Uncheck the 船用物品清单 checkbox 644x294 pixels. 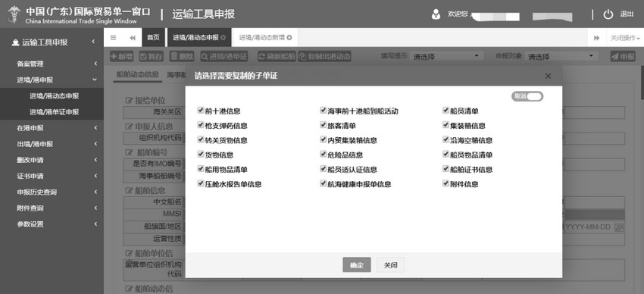coord(201,169)
